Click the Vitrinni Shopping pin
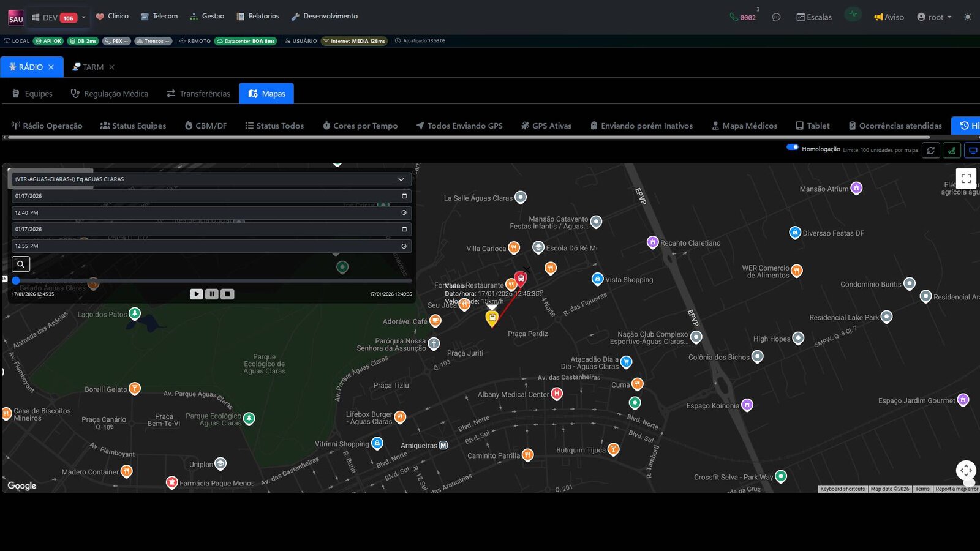This screenshot has width=980, height=551. point(377,443)
